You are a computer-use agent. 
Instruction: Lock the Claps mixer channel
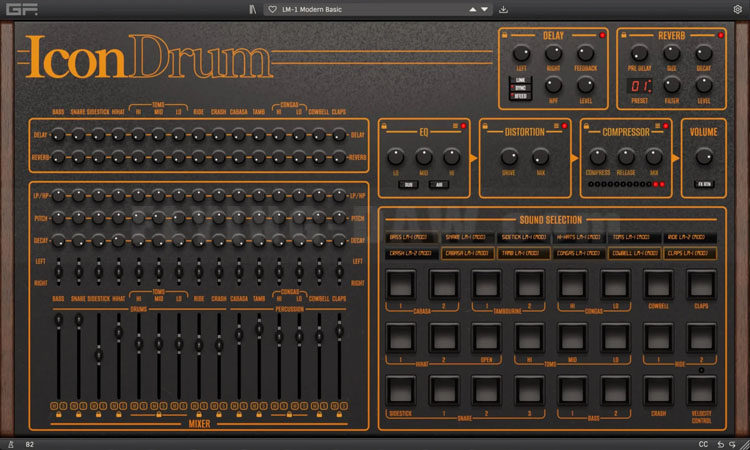pos(339,414)
